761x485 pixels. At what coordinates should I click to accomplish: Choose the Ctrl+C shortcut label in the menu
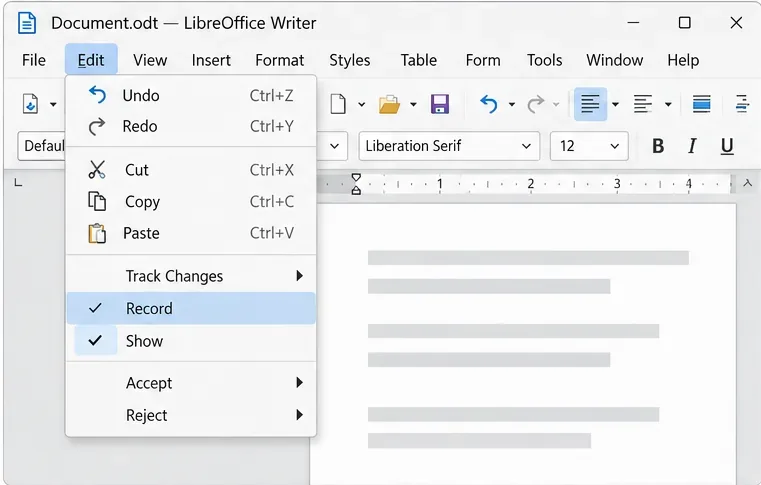point(271,201)
